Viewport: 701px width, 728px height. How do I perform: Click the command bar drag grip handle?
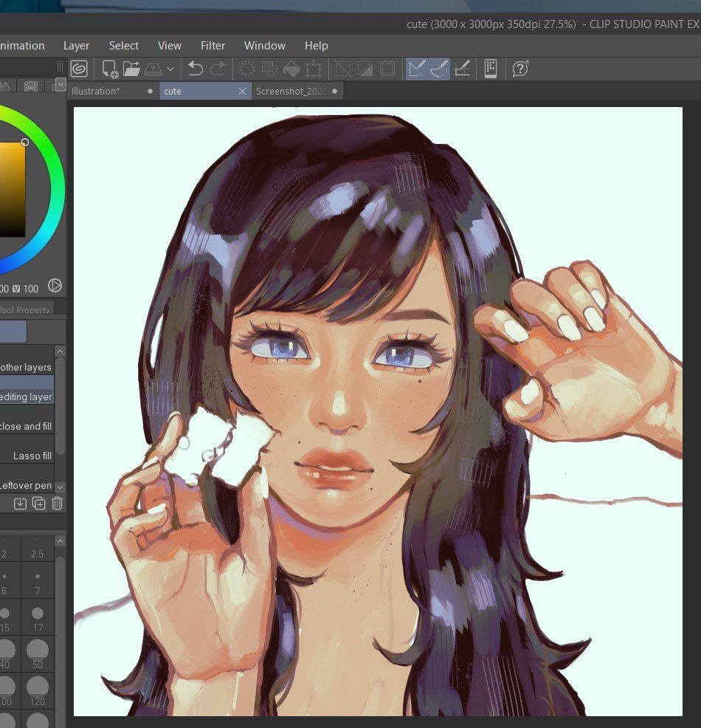[60, 66]
